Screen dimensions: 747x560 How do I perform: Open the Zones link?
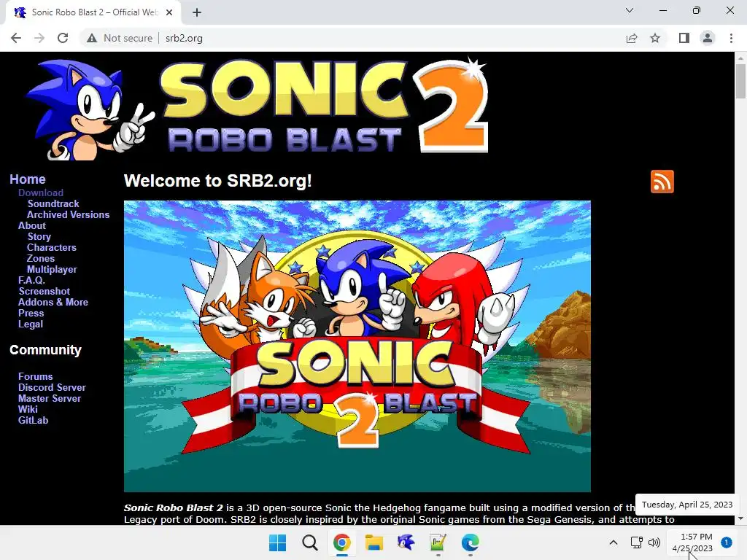coord(41,258)
